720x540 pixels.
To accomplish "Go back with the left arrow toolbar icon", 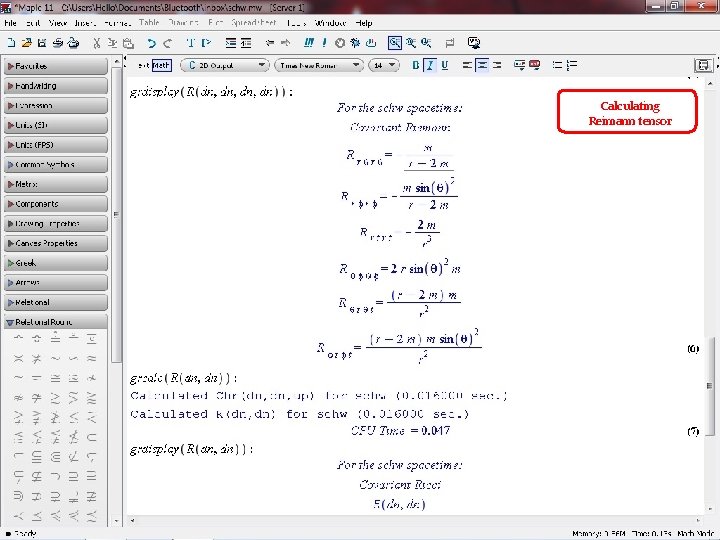I will click(x=270, y=43).
